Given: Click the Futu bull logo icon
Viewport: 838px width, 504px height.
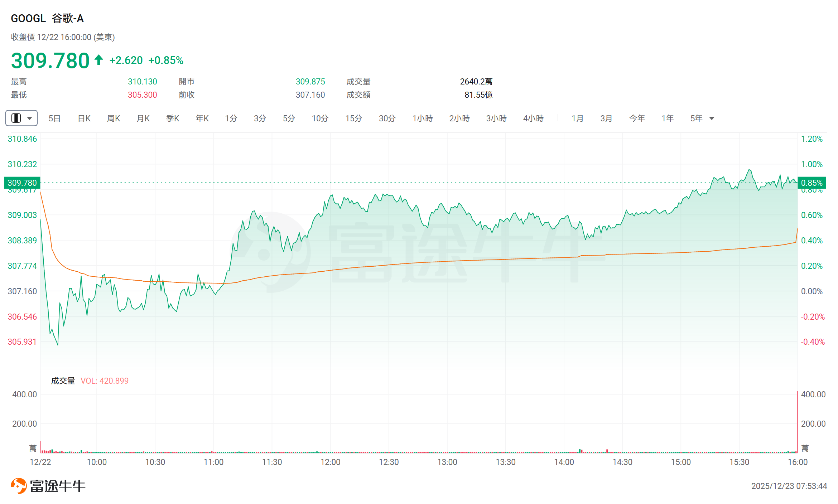Looking at the screenshot, I should (x=19, y=486).
